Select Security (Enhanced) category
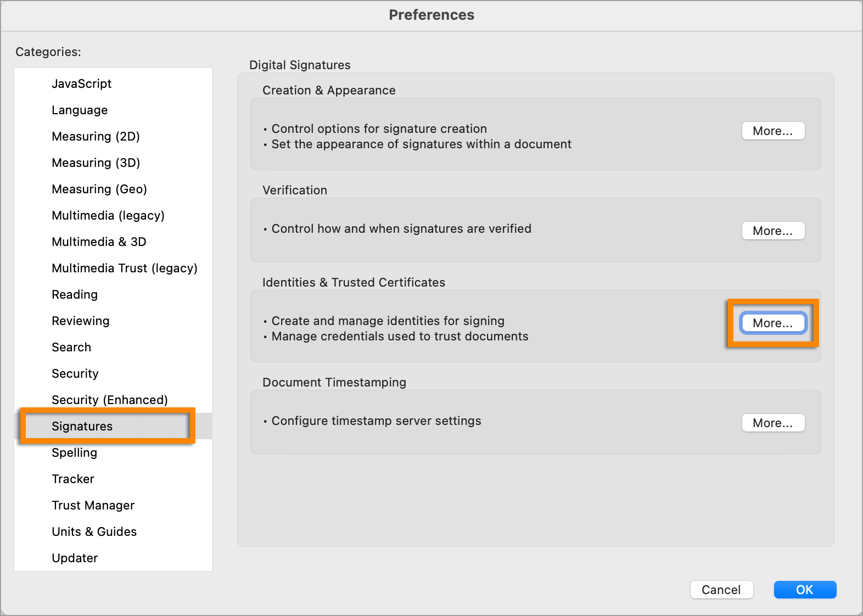Image resolution: width=863 pixels, height=616 pixels. [109, 400]
